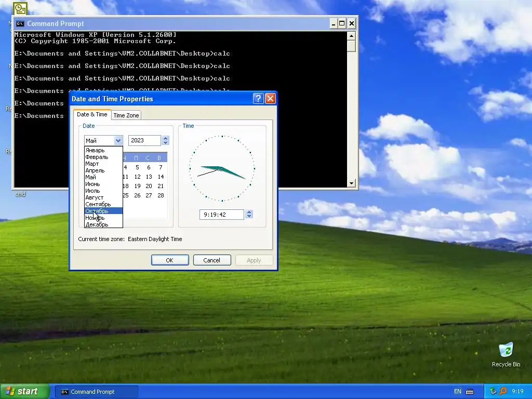Screen dimensions: 532x399
Task: Decrement time with spinner down arrow
Action: point(249,217)
